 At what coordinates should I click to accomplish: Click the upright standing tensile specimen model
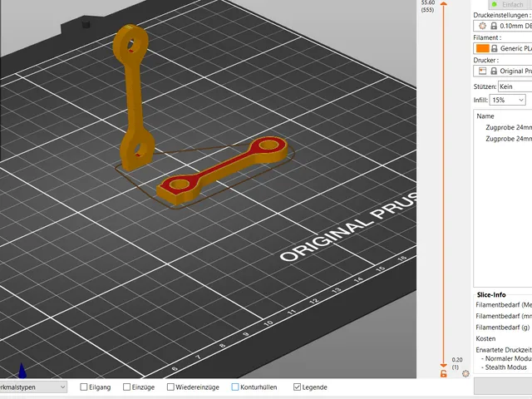click(133, 98)
